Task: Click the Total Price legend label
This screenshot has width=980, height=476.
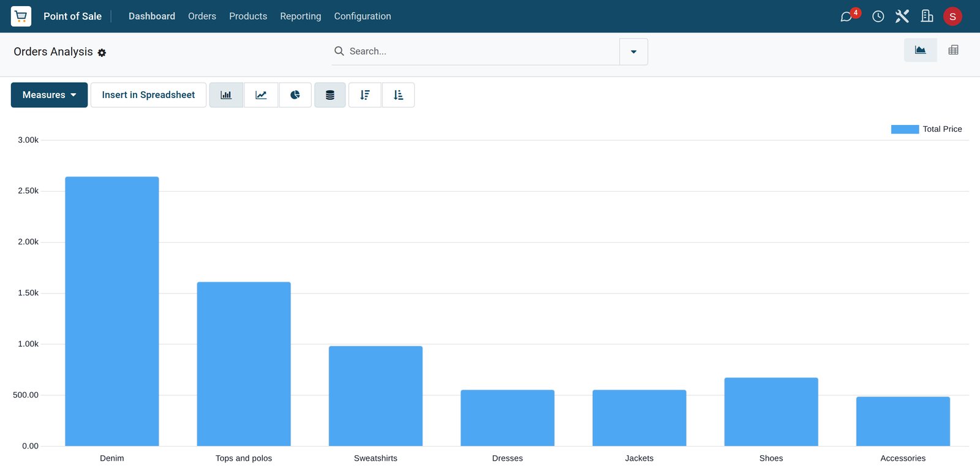Action: [x=942, y=129]
